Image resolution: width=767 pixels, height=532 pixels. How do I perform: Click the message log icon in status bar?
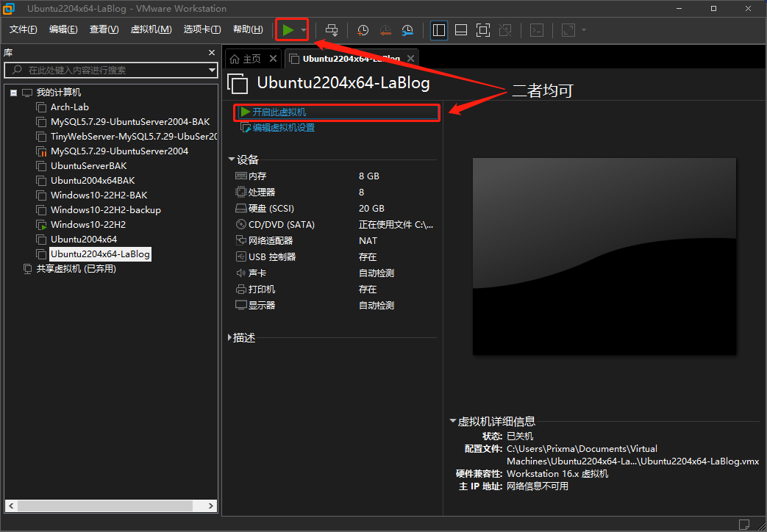click(743, 525)
